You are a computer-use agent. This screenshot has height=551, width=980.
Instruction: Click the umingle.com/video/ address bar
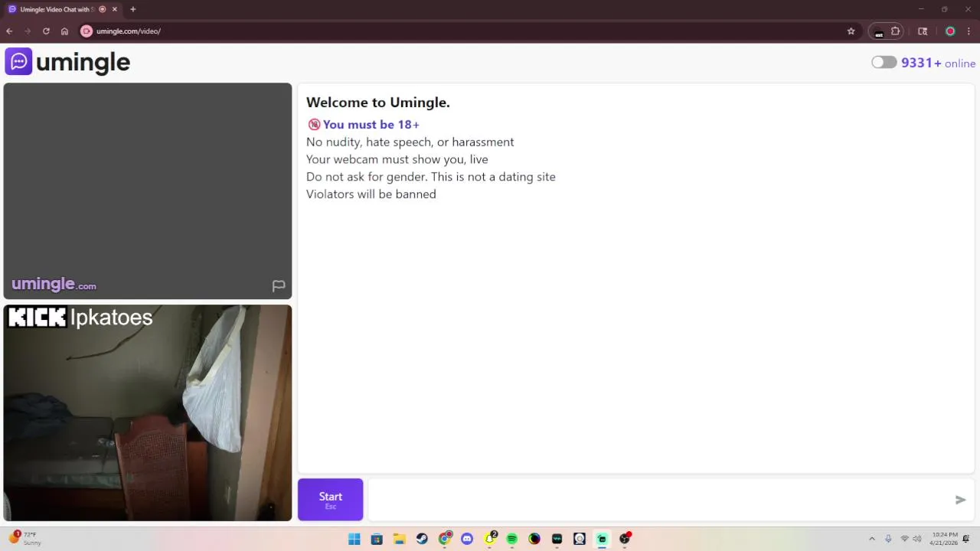click(467, 31)
